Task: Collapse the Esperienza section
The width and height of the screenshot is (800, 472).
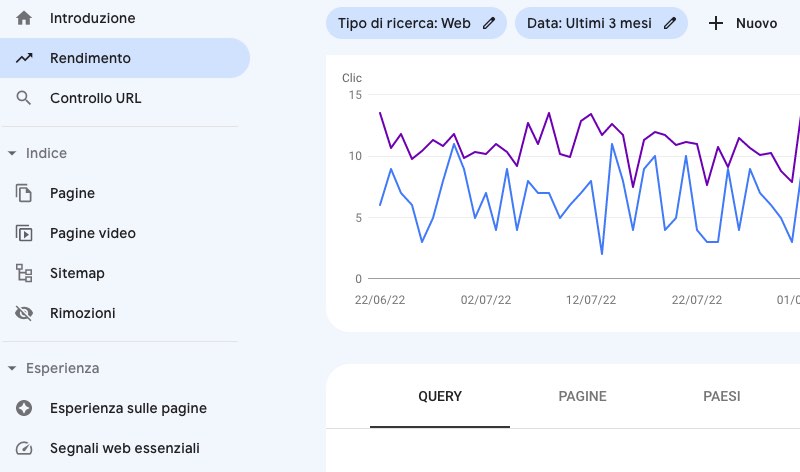Action: point(12,368)
